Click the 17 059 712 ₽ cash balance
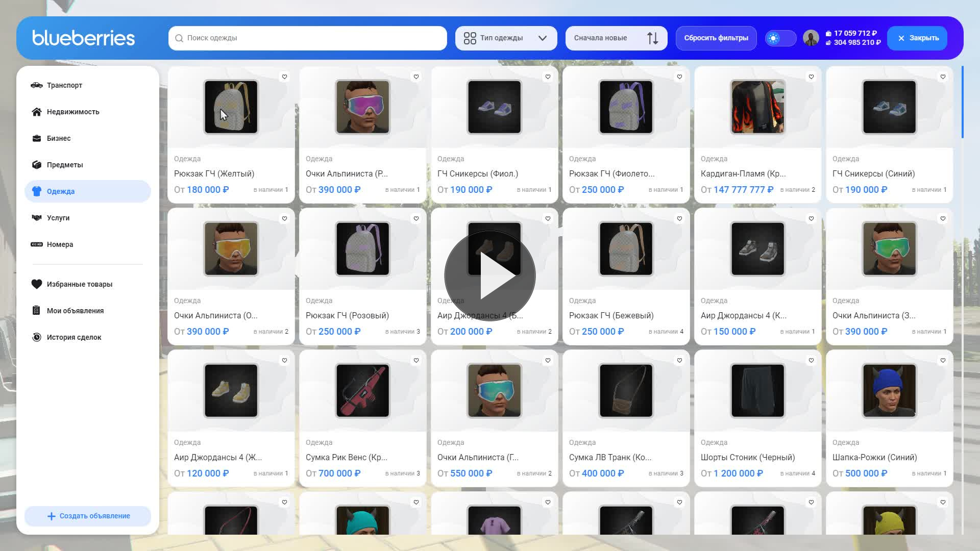The image size is (980, 551). [x=855, y=33]
